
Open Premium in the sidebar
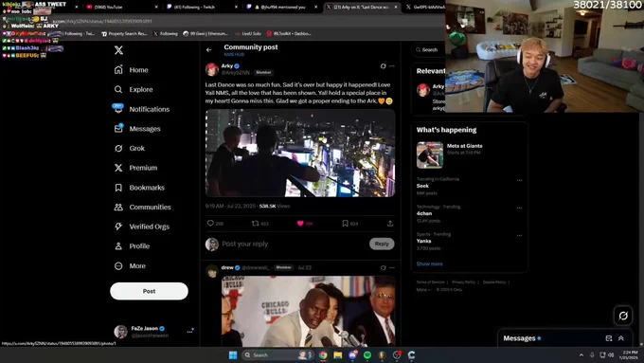135,168
